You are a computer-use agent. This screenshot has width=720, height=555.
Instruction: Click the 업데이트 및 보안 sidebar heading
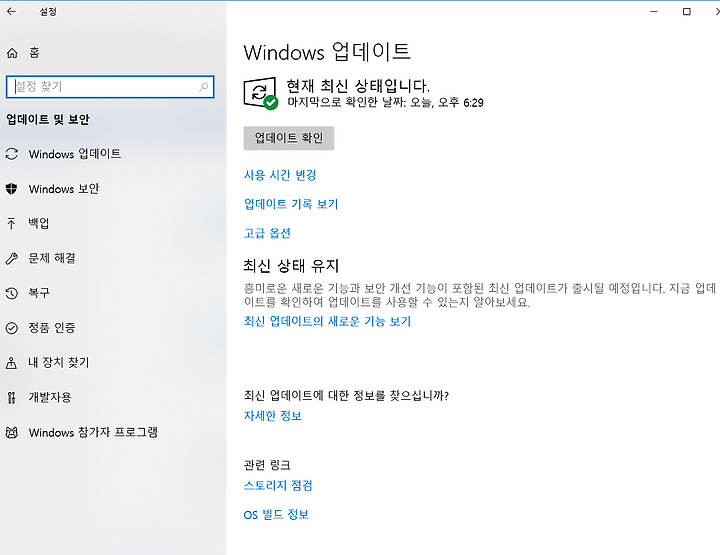pos(48,119)
